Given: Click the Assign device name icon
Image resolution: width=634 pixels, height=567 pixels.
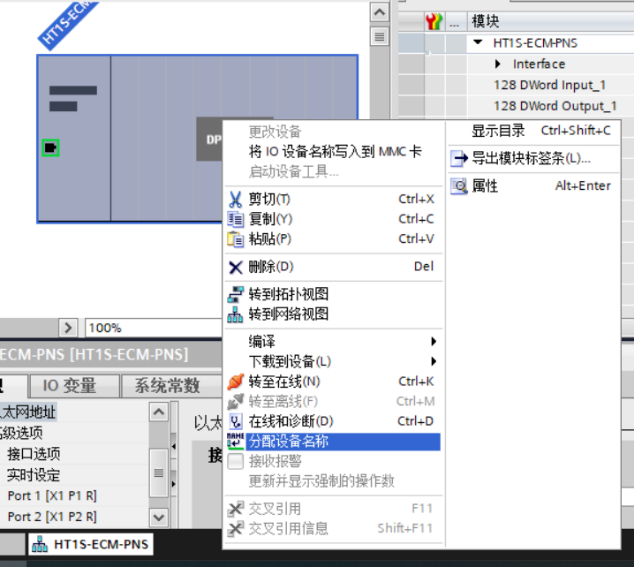Looking at the screenshot, I should [235, 441].
